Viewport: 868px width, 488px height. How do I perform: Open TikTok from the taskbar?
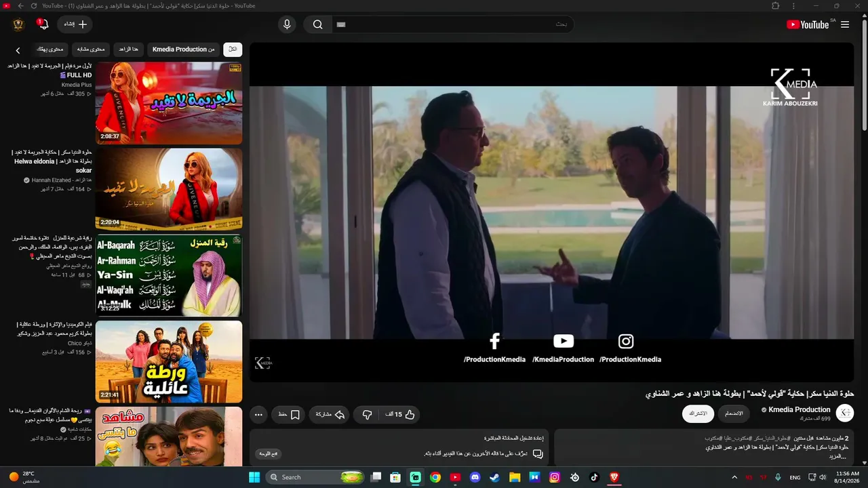(x=594, y=477)
